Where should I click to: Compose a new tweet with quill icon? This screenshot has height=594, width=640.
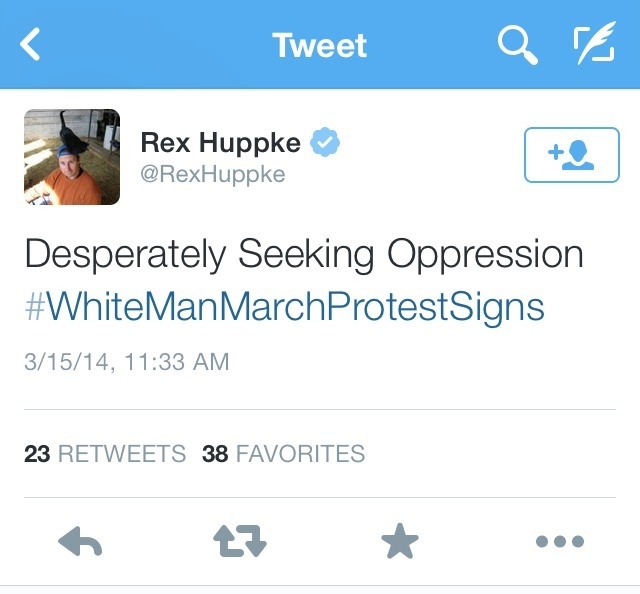[x=594, y=45]
